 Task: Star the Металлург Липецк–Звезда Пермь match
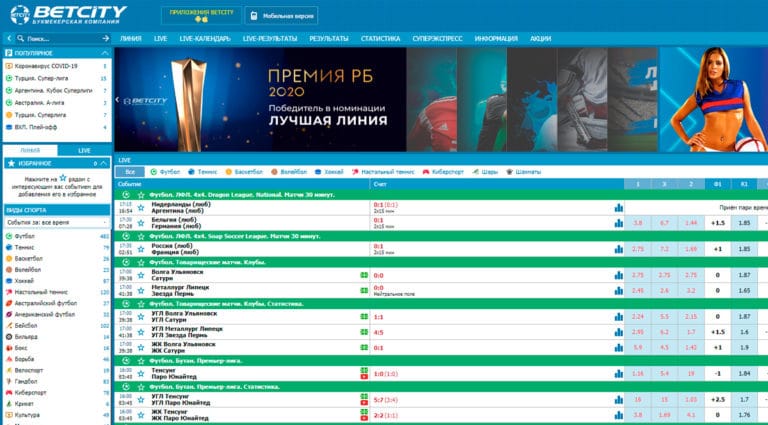[x=141, y=291]
